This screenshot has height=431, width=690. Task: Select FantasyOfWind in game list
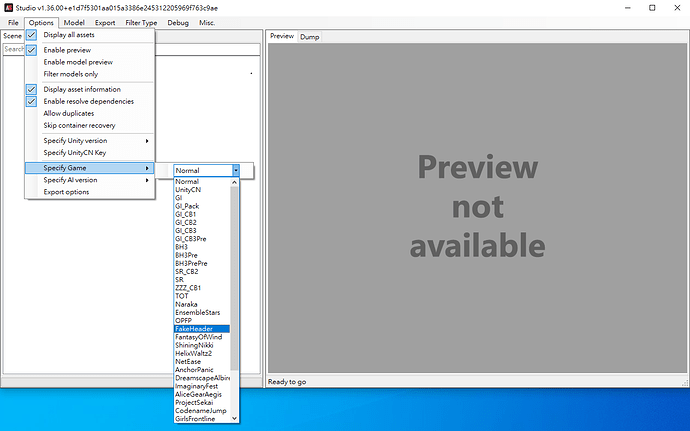202,337
